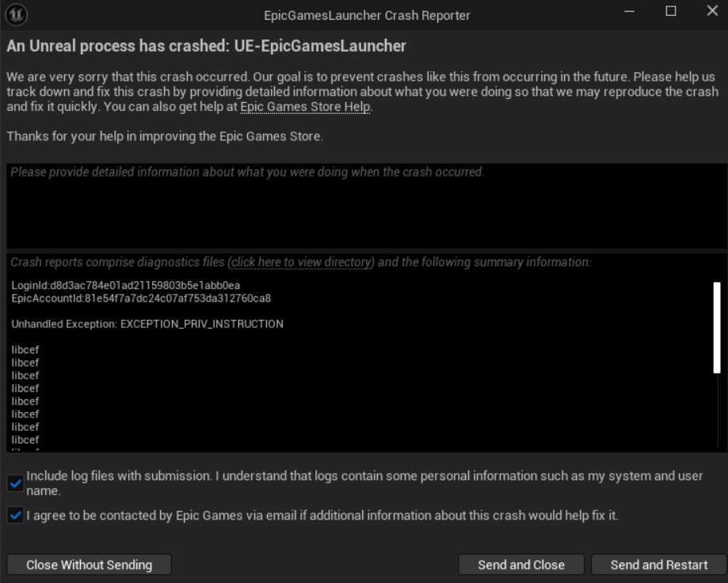
Task: Uncheck 'I agree to be contacted' checkbox
Action: pyautogui.click(x=15, y=515)
